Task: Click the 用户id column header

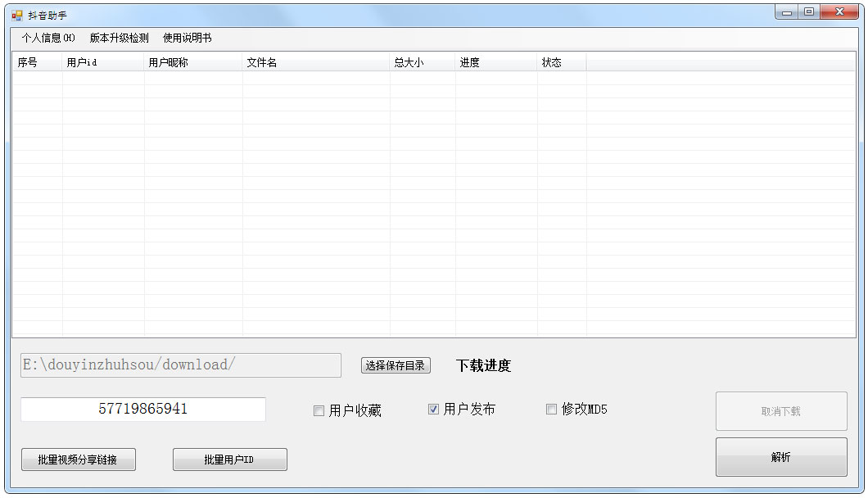Action: [103, 62]
